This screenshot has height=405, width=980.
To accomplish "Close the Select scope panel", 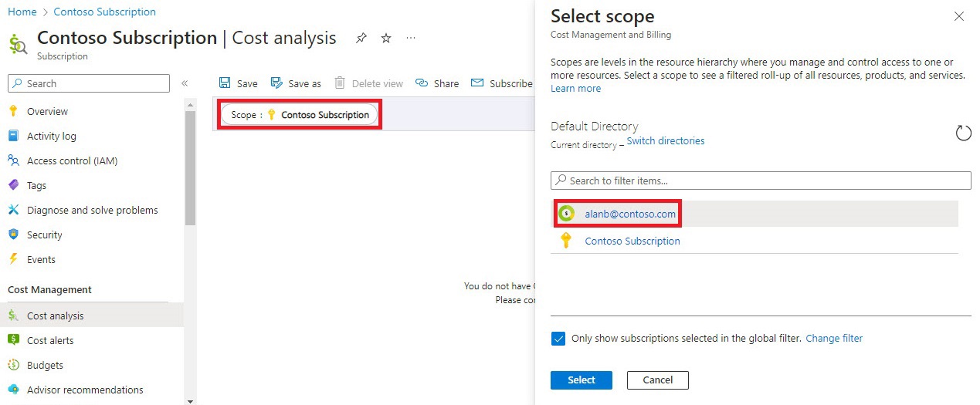I will point(959,16).
